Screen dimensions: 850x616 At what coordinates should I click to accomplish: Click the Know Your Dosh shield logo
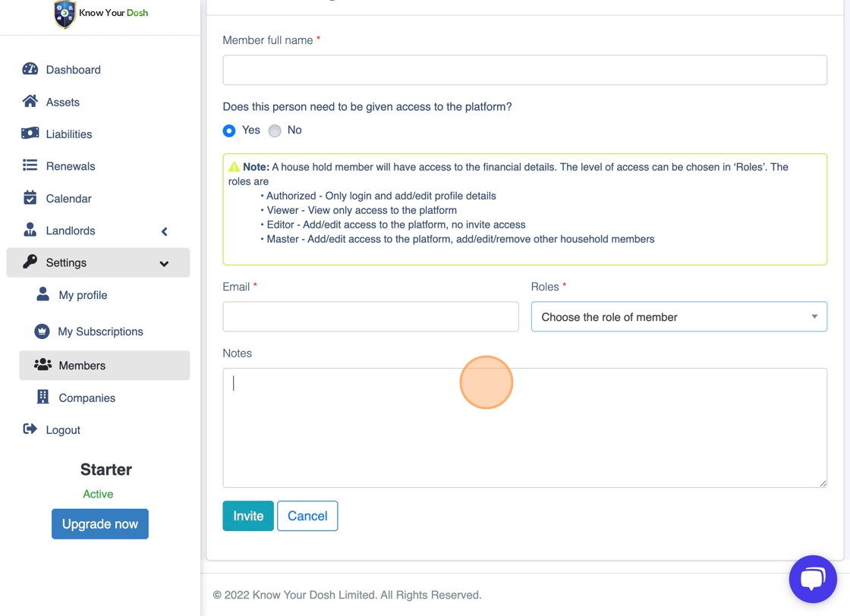pyautogui.click(x=65, y=14)
